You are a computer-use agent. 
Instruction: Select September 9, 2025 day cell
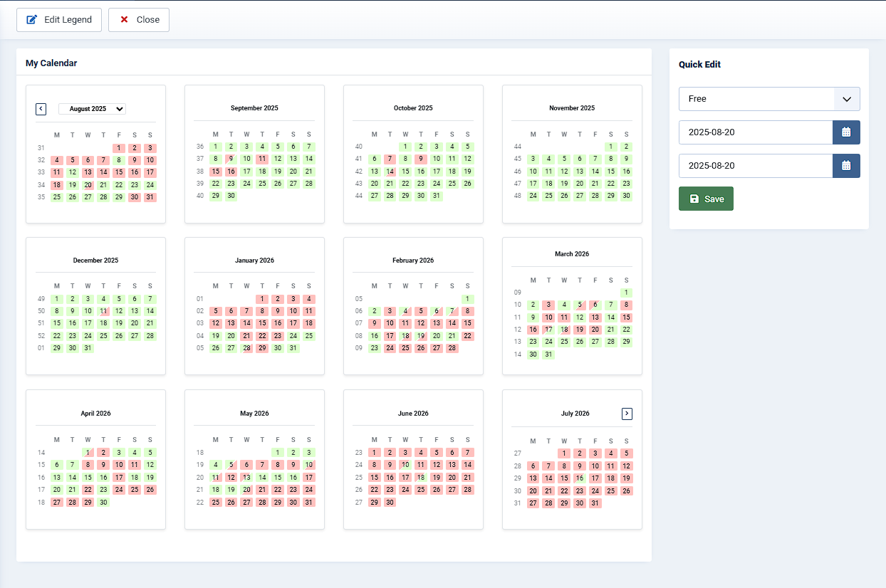[x=231, y=159]
